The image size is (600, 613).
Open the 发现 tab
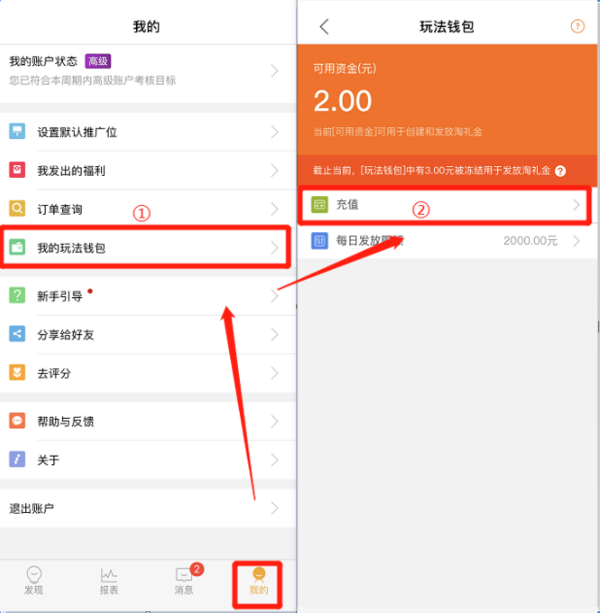point(34,581)
